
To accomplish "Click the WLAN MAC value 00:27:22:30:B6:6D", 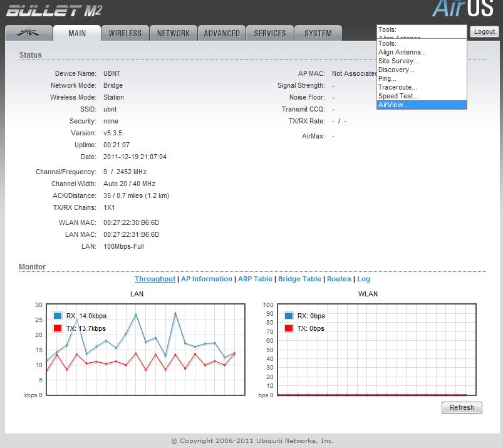I will point(131,222).
